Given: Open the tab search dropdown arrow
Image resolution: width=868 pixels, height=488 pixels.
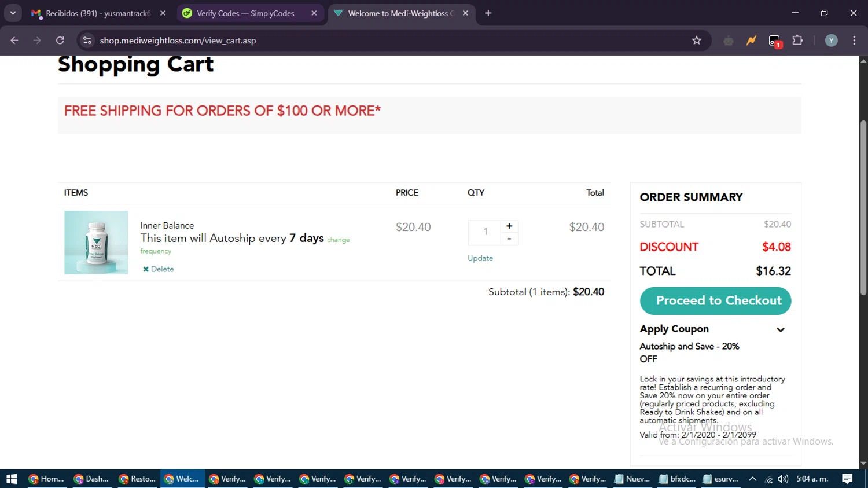Looking at the screenshot, I should [13, 13].
